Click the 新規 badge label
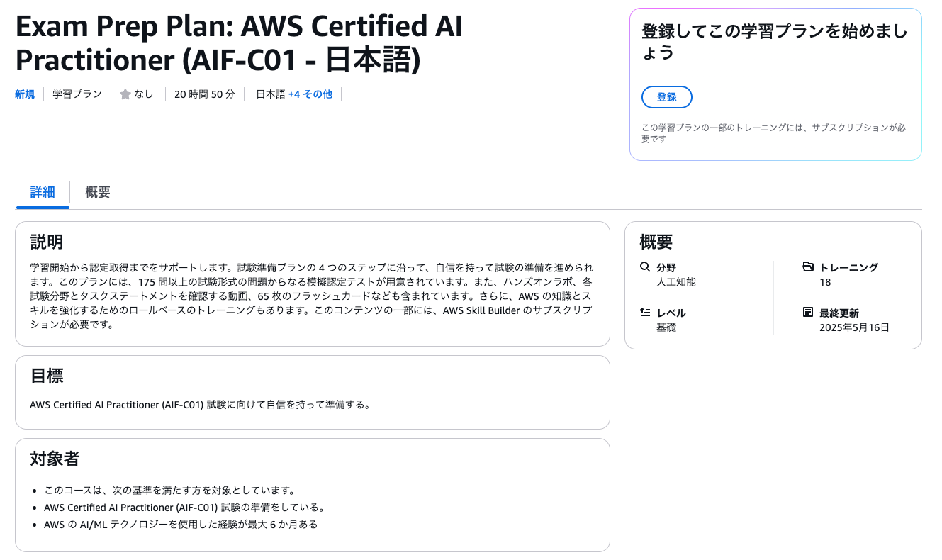 point(25,94)
